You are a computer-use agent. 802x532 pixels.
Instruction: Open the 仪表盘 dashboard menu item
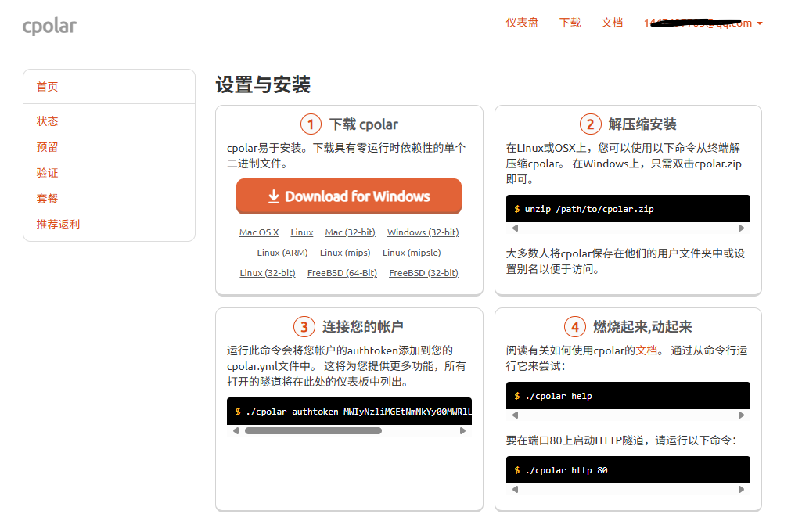(x=522, y=23)
